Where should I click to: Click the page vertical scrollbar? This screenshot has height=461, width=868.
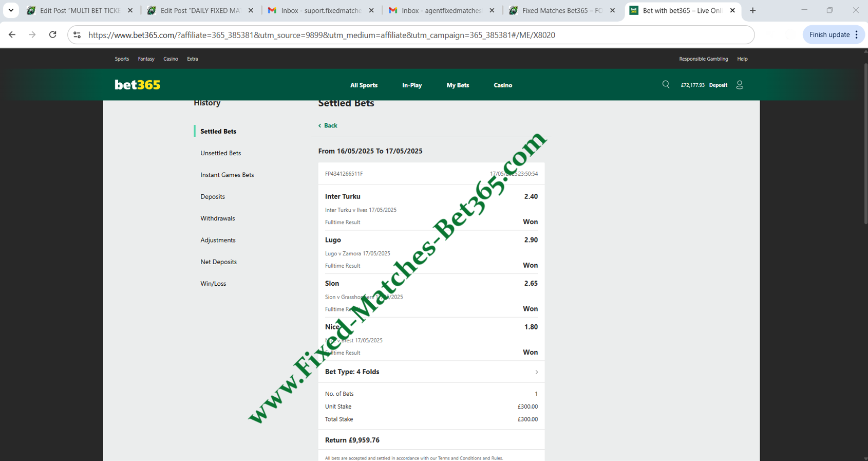(x=865, y=144)
